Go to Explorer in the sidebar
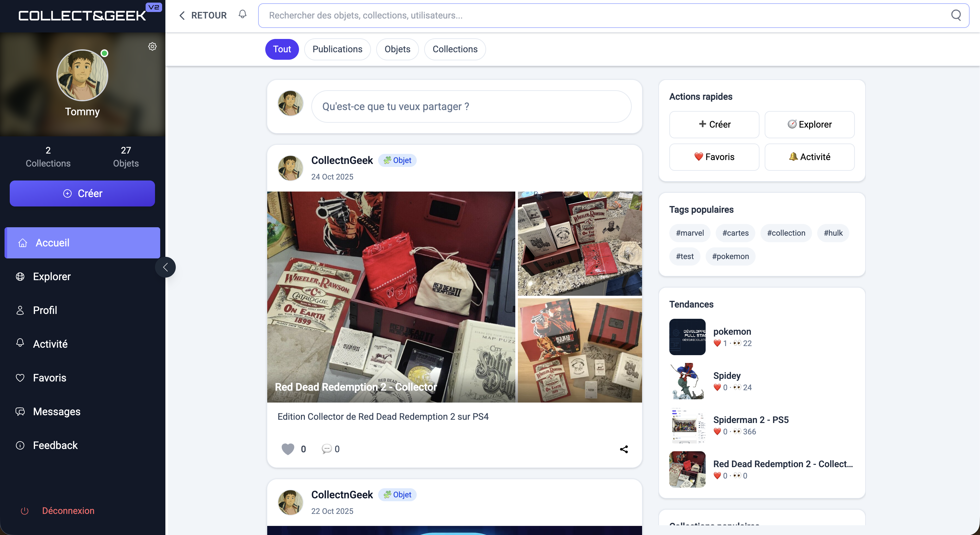980x535 pixels. (x=51, y=277)
